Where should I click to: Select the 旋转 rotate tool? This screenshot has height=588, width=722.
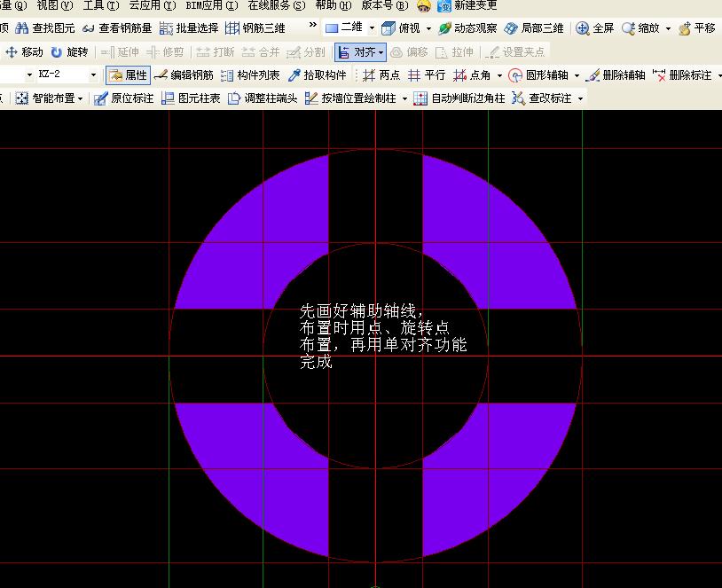pos(69,52)
